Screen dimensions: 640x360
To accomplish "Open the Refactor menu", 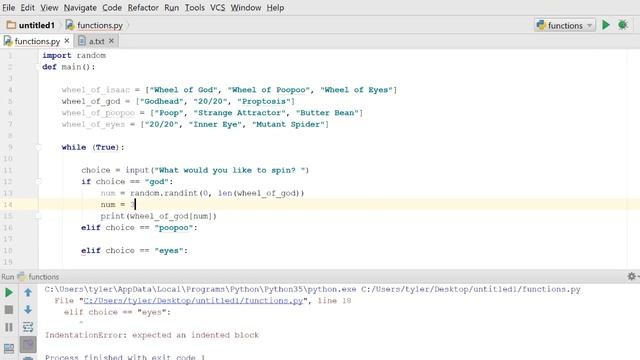I will point(143,8).
